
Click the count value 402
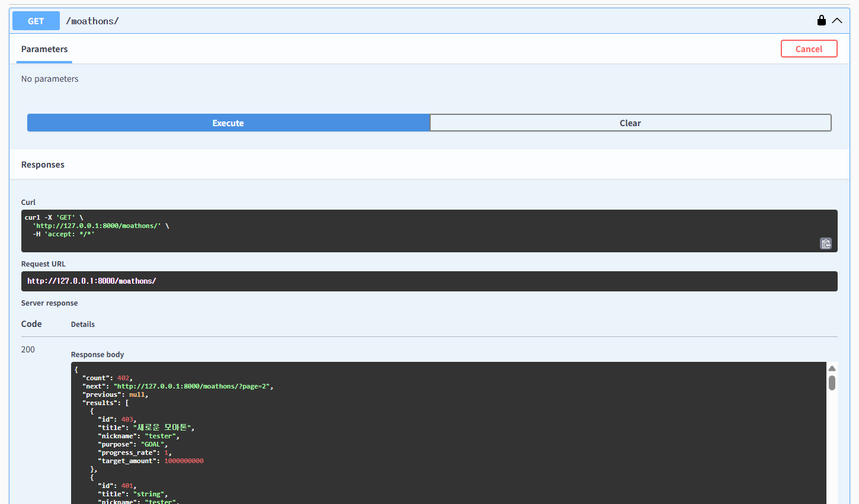coord(123,378)
